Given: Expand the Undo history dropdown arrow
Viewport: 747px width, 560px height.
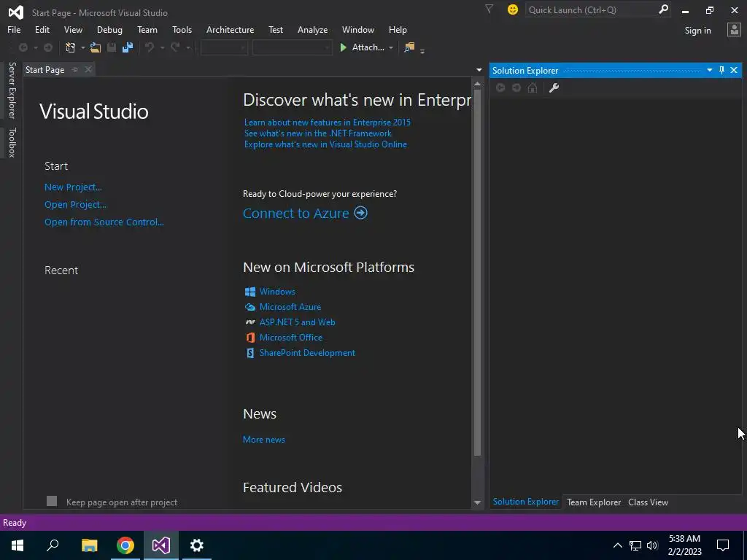Looking at the screenshot, I should pos(162,47).
